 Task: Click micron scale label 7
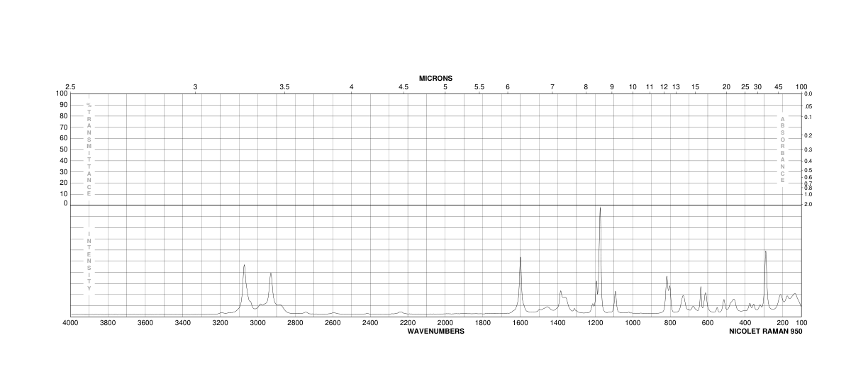pyautogui.click(x=552, y=87)
